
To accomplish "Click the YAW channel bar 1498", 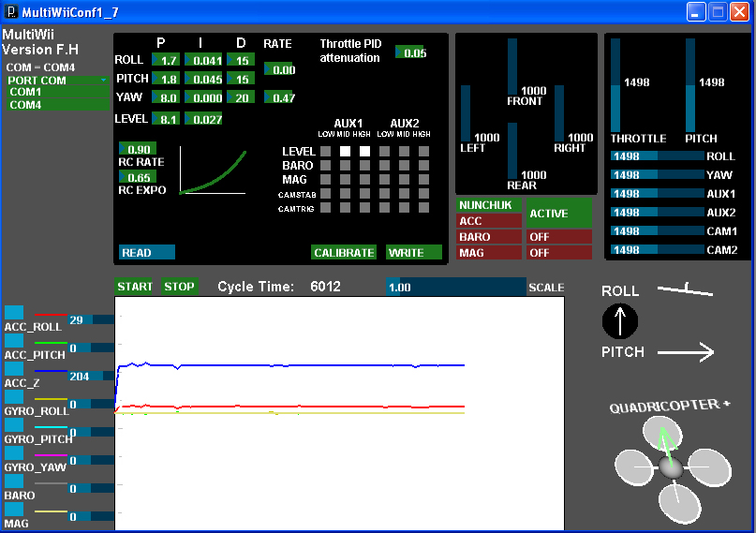I will [x=658, y=174].
